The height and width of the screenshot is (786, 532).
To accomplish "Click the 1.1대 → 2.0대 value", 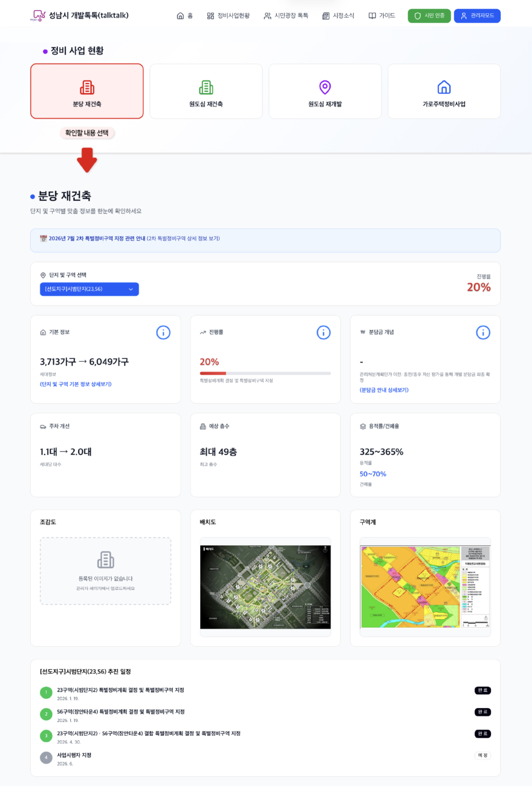I will click(x=66, y=452).
